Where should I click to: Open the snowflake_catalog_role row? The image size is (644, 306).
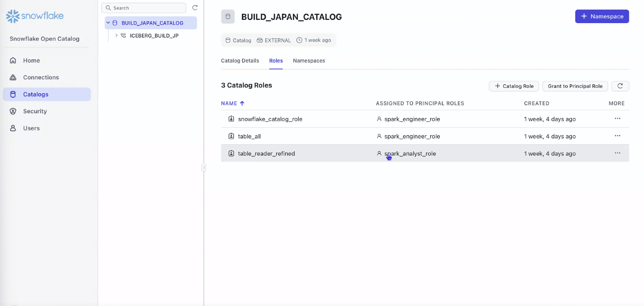point(425,119)
